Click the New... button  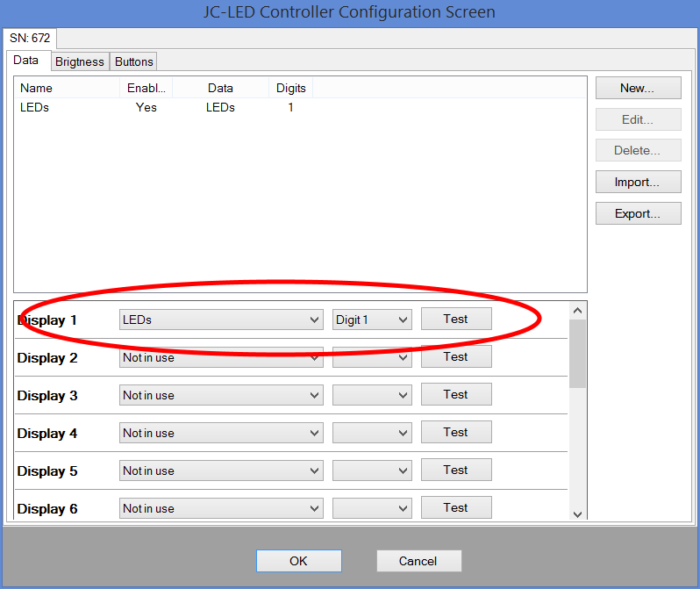click(x=638, y=88)
